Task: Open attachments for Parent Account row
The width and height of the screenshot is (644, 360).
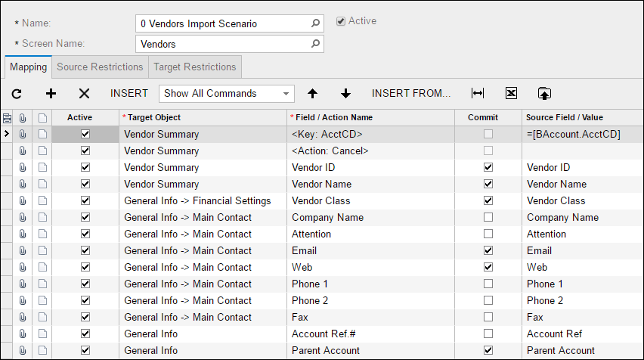Action: (x=23, y=351)
